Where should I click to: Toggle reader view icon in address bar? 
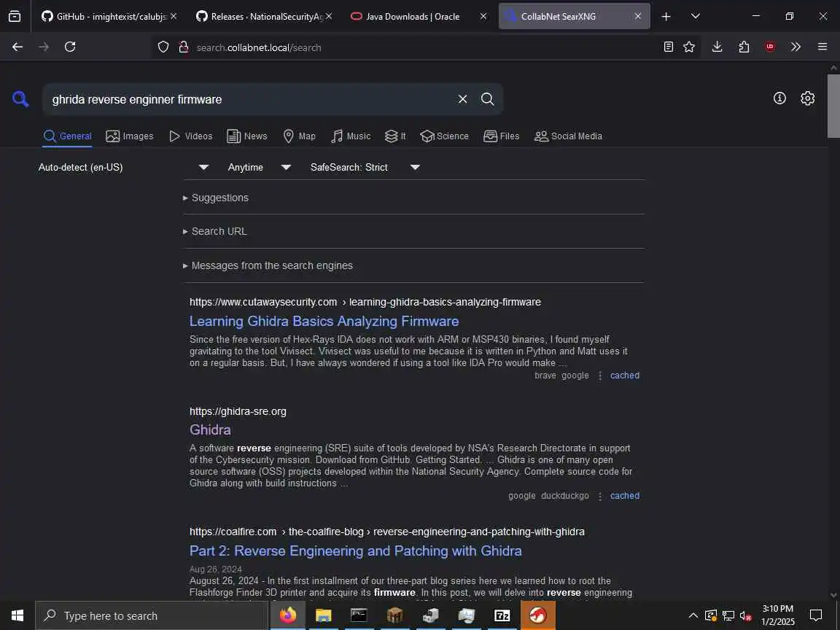click(x=668, y=47)
